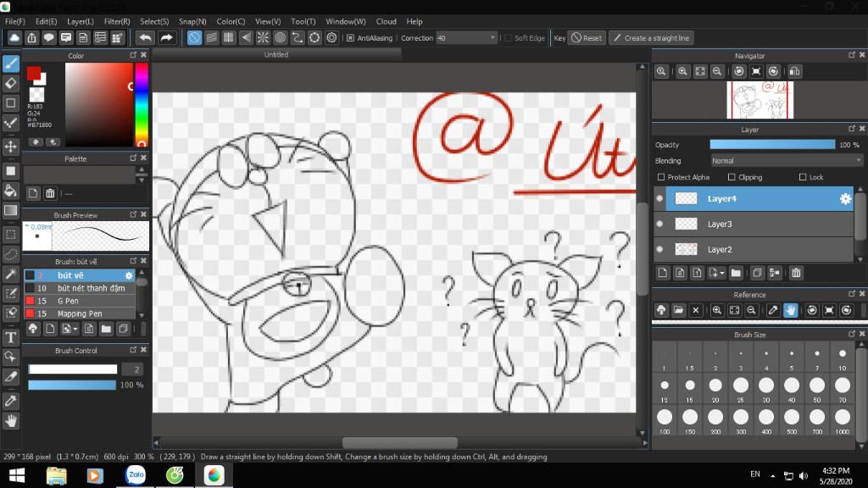This screenshot has width=868, height=488.
Task: Select the rectangular Select tool
Action: coord(10,234)
